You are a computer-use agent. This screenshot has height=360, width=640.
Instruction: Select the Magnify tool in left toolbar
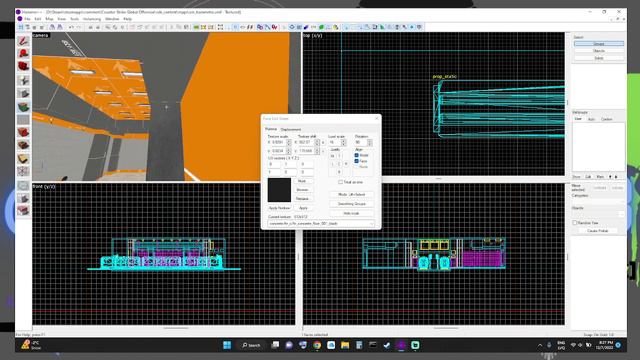pyautogui.click(x=23, y=54)
